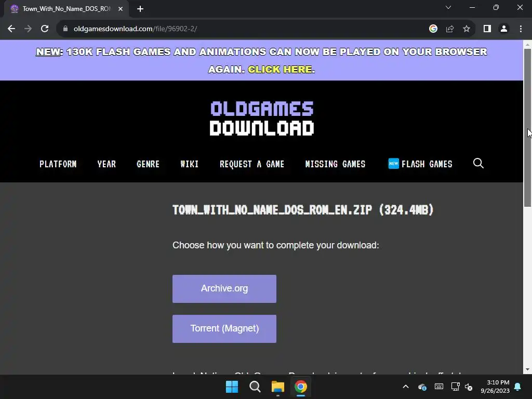
Task: Open a new browser tab
Action: coord(140,9)
